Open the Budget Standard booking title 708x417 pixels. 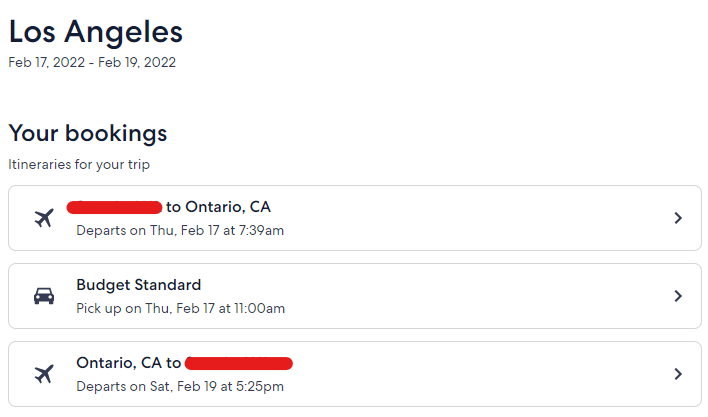pos(139,285)
